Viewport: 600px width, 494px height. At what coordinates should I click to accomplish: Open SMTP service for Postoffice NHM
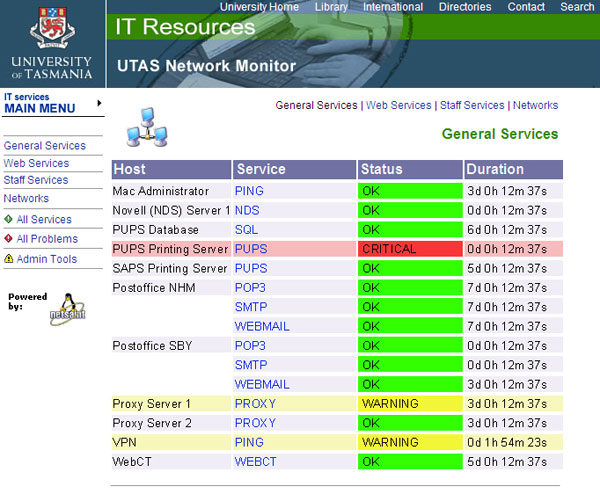[251, 307]
